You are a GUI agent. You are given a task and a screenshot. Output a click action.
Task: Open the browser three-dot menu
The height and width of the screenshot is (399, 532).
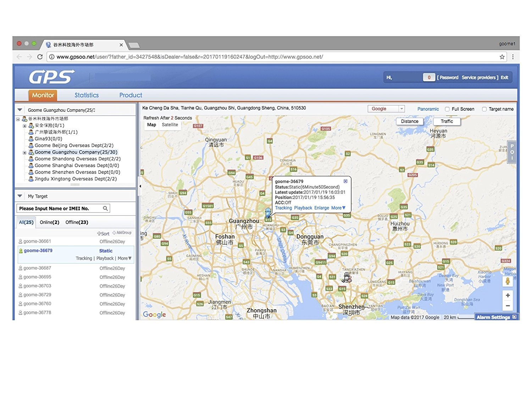[513, 57]
